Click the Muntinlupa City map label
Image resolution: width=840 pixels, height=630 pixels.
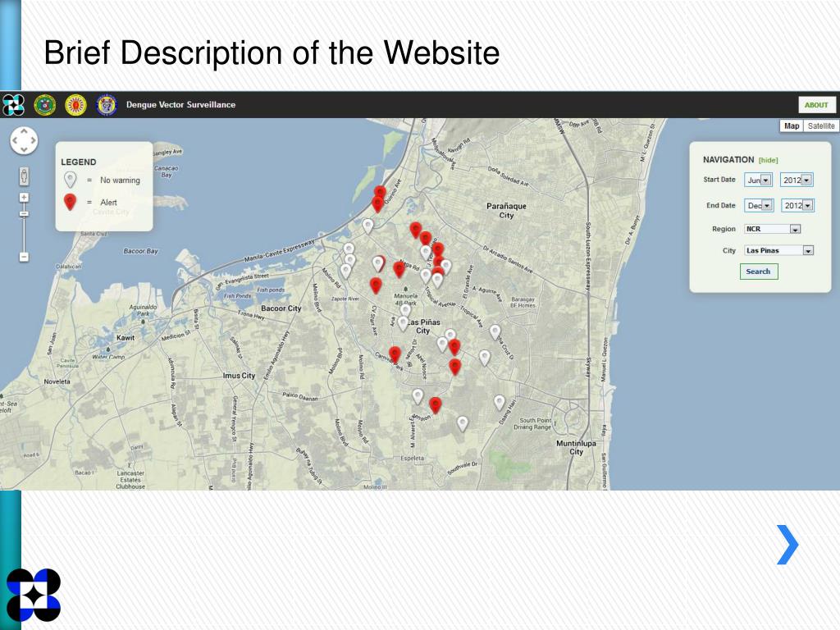tap(576, 447)
